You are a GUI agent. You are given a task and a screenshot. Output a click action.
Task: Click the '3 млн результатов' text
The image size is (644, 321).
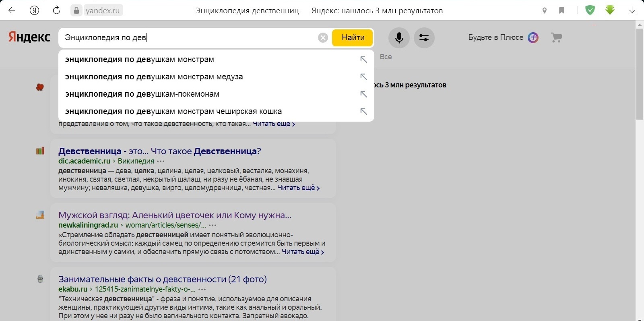(x=415, y=85)
